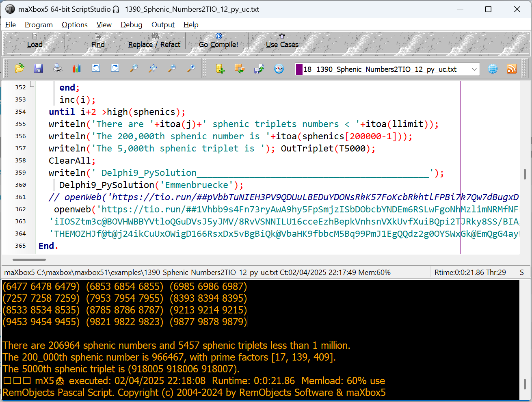Viewport: 532px width, 402px height.
Task: Click the orange windows arrow icon
Action: (240, 69)
